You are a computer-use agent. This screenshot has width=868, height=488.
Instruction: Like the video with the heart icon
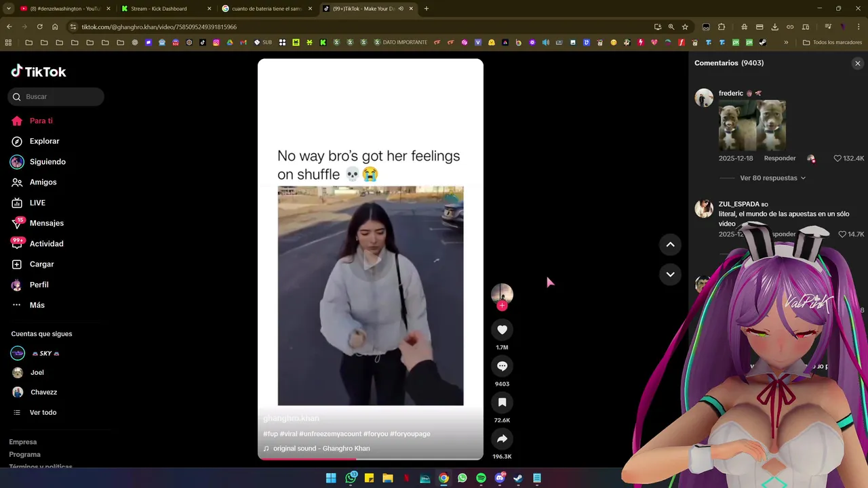[x=502, y=330]
